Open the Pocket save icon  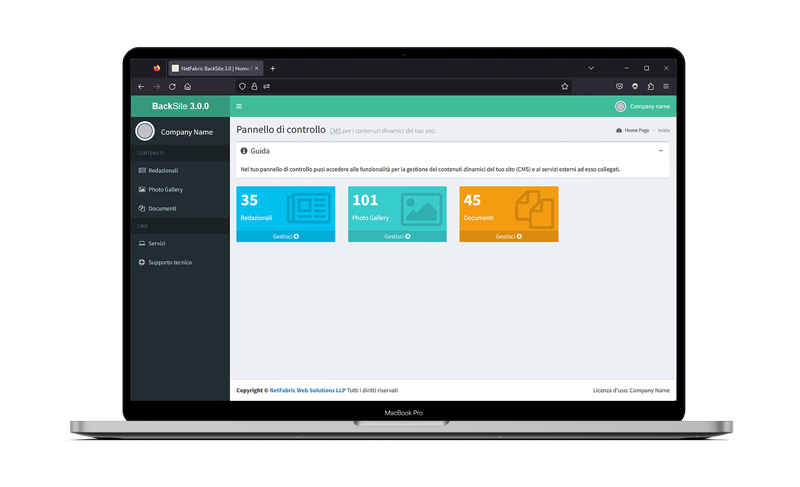pos(619,87)
